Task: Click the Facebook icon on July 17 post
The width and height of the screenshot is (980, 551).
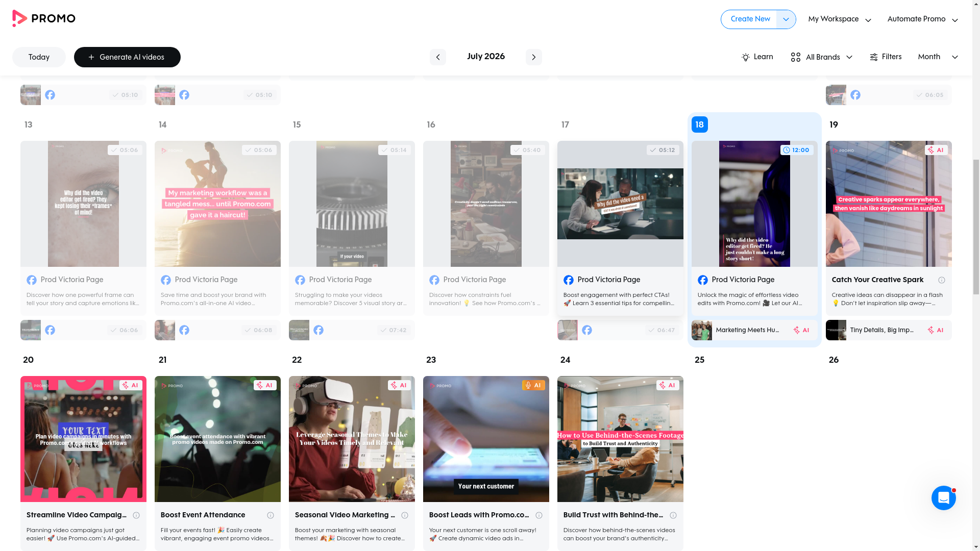Action: (x=568, y=280)
